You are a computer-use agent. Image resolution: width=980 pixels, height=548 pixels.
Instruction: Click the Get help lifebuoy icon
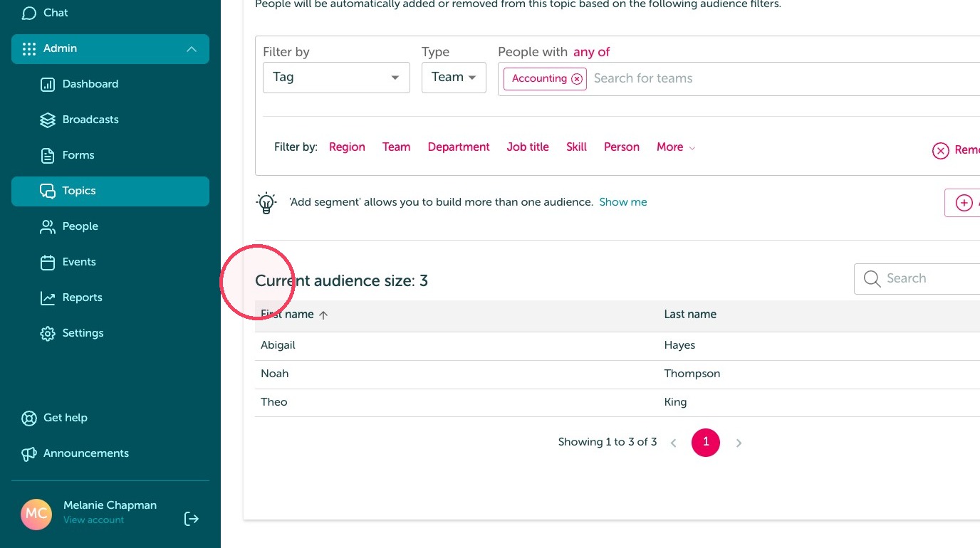coord(29,418)
